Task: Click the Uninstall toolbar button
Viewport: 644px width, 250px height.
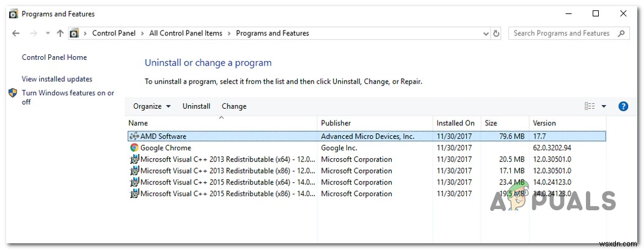Action: 196,106
